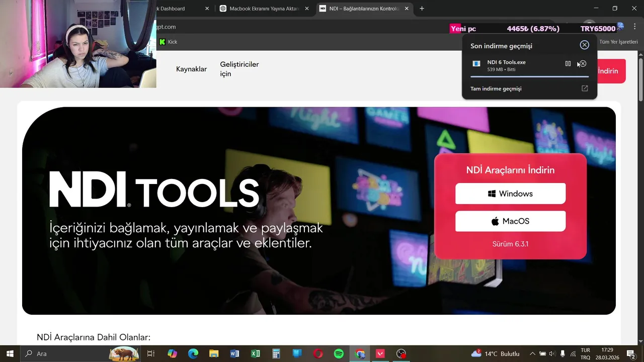
Task: Open a new browser tab
Action: [422, 9]
